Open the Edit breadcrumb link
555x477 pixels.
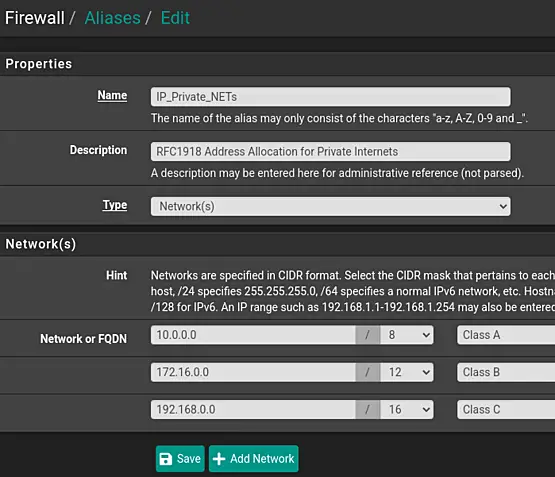pyautogui.click(x=175, y=18)
